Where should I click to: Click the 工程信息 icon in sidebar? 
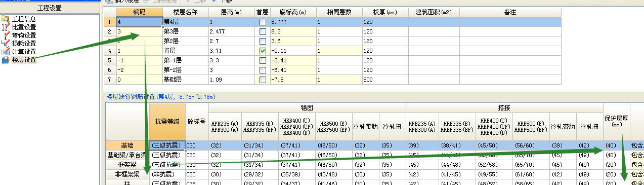[x=6, y=19]
